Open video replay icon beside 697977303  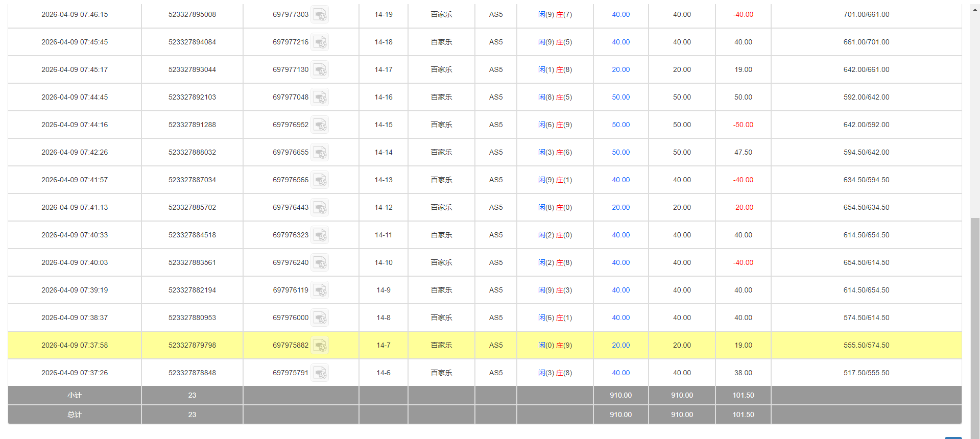(x=320, y=15)
